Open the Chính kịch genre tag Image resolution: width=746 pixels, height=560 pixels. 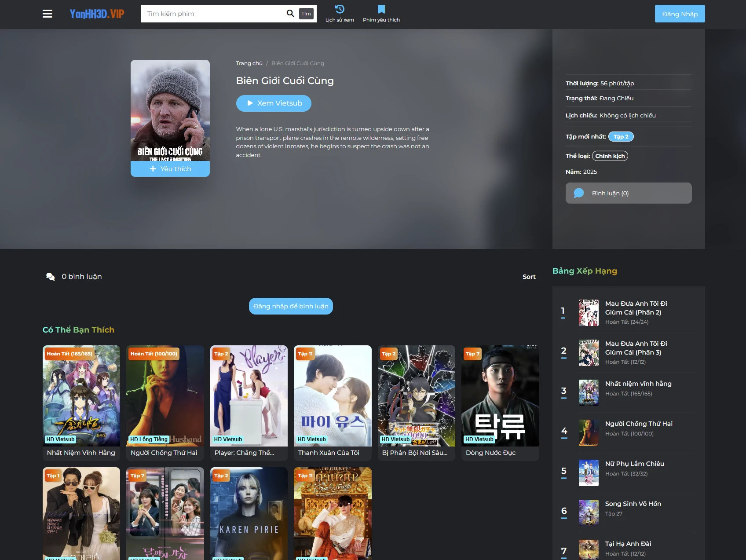(x=610, y=156)
